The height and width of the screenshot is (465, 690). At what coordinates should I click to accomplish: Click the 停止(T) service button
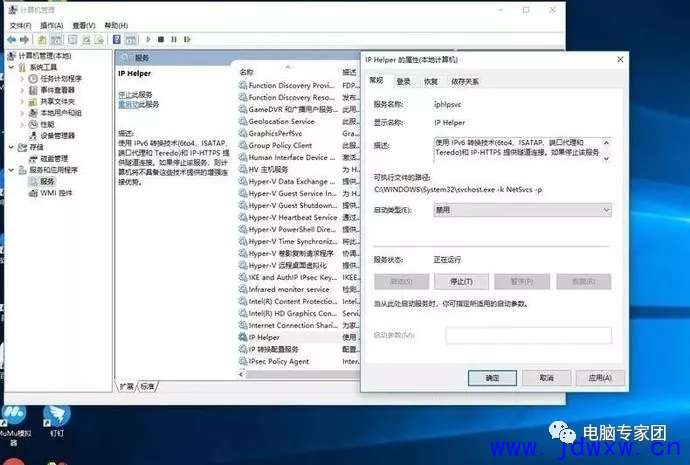(x=461, y=282)
